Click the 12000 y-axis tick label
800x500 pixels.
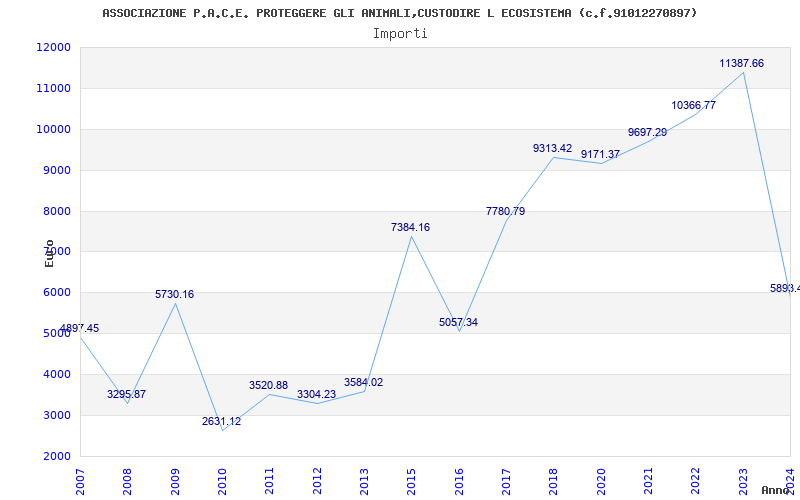click(53, 47)
